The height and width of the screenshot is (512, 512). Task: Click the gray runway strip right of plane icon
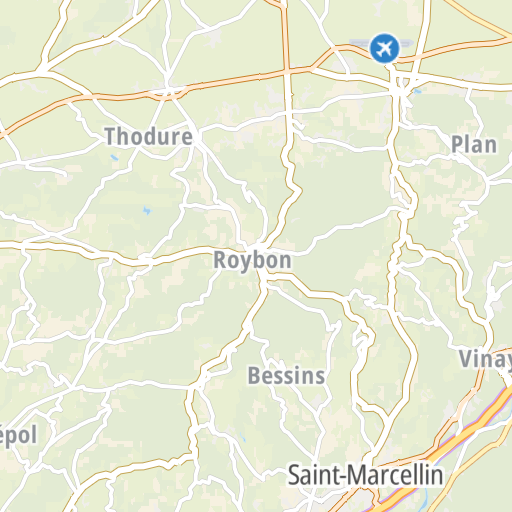coord(406,43)
